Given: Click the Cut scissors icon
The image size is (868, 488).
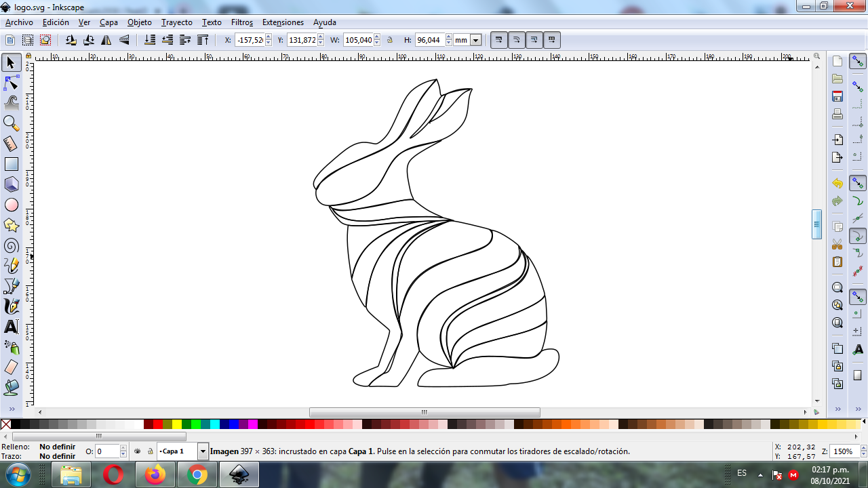Looking at the screenshot, I should tap(837, 244).
